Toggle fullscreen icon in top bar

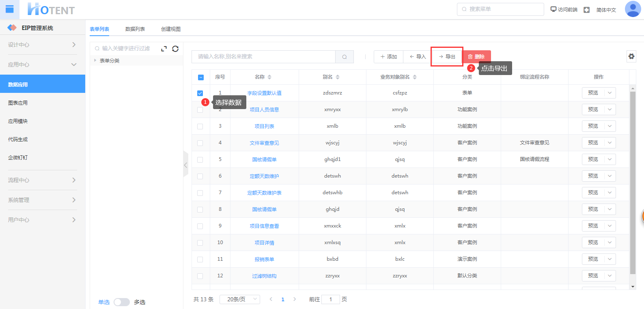coord(586,10)
